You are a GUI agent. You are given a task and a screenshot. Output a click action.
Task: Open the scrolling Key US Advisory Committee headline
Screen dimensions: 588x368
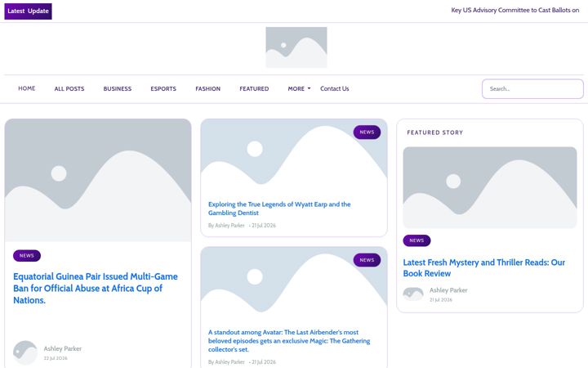click(514, 10)
